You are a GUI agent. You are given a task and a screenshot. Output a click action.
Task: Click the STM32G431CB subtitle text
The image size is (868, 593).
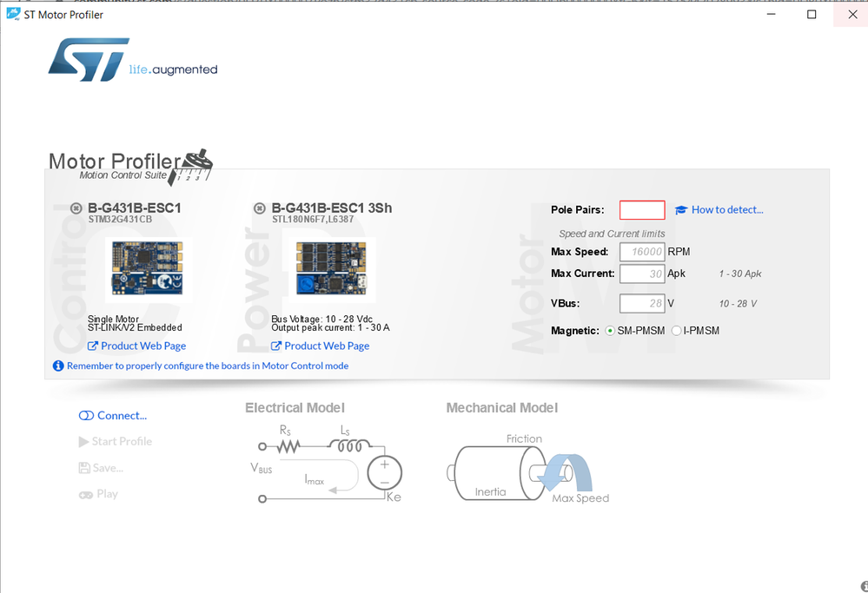click(120, 219)
